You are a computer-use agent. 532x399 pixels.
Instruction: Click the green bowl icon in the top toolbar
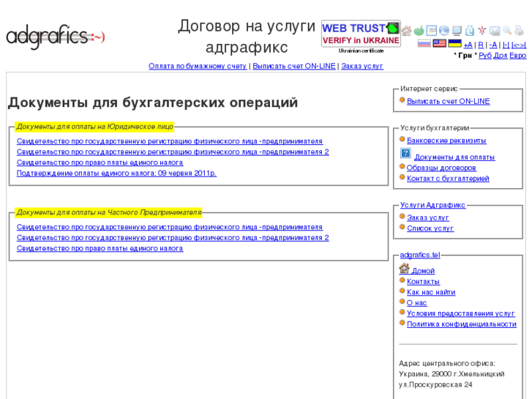419,31
